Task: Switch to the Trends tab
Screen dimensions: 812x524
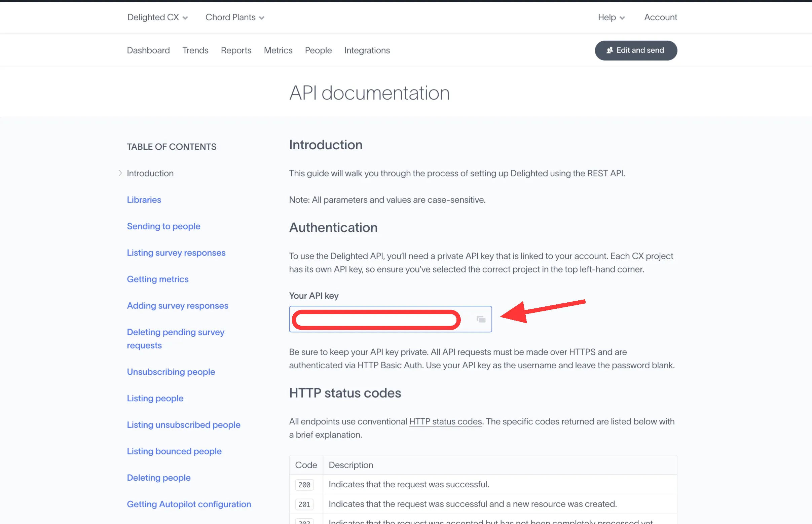Action: 195,50
